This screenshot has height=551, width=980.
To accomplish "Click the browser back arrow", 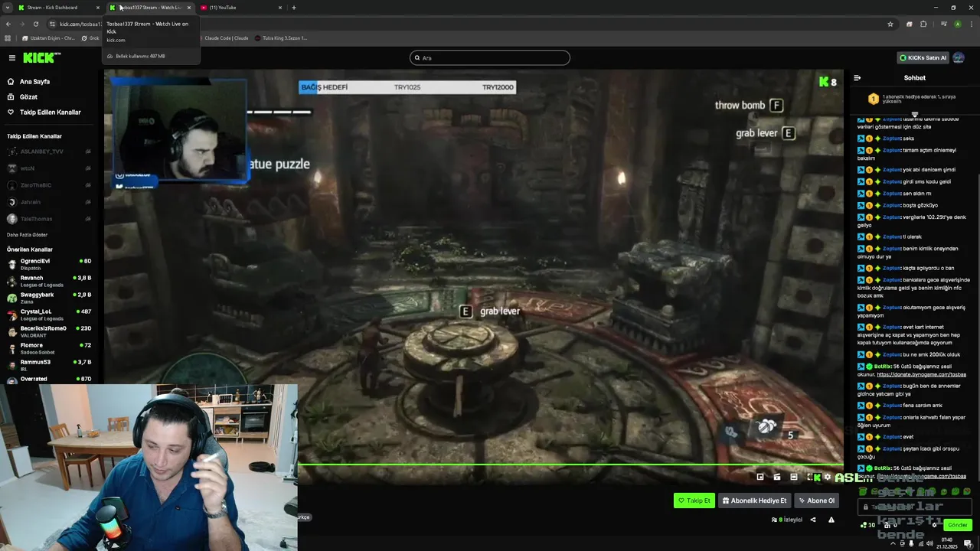I will (x=8, y=24).
